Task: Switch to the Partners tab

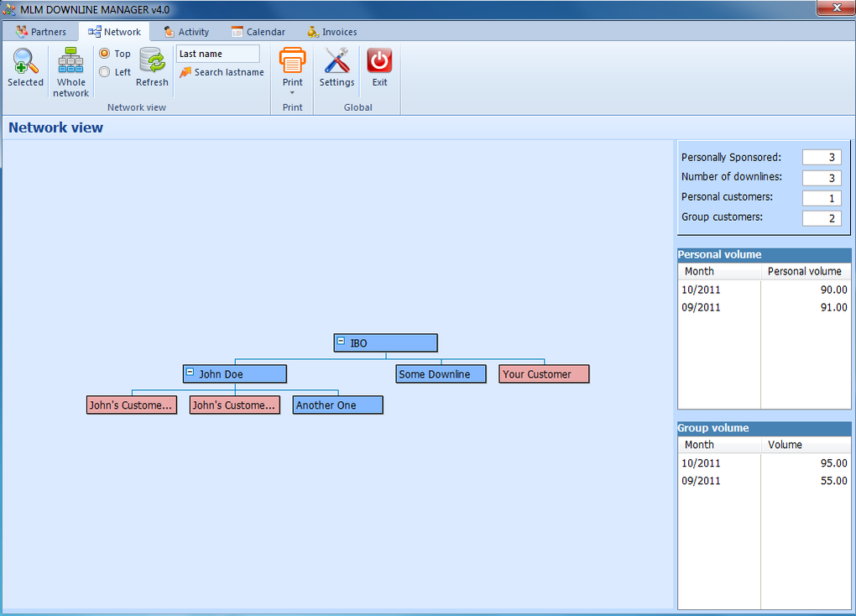Action: 41,32
